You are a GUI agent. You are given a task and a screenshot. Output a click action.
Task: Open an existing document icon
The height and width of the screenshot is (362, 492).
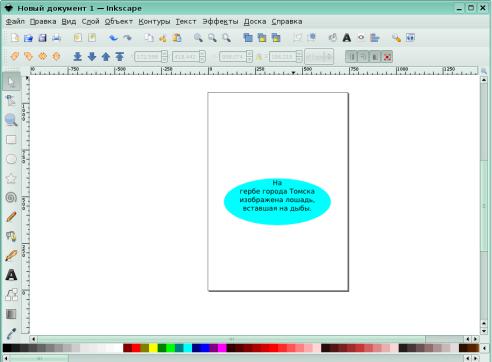(x=28, y=38)
